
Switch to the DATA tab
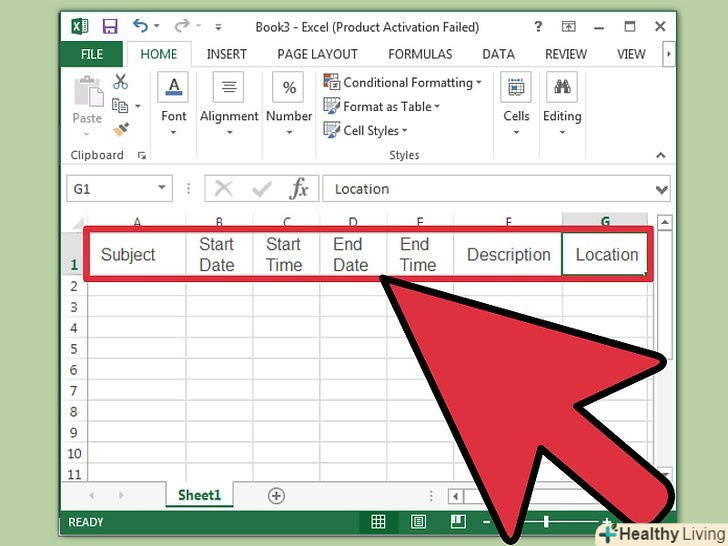pos(498,54)
